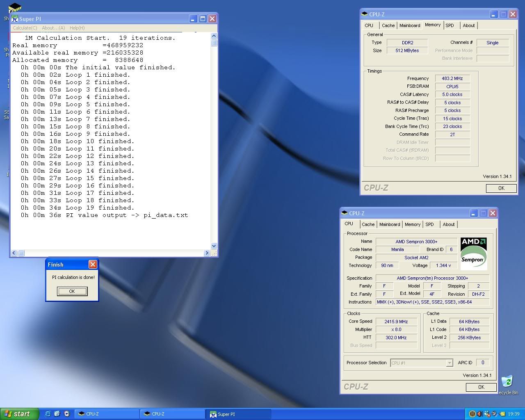The width and height of the screenshot is (525, 420).
Task: Open the Calculate(C) menu in Super PI
Action: (25, 28)
